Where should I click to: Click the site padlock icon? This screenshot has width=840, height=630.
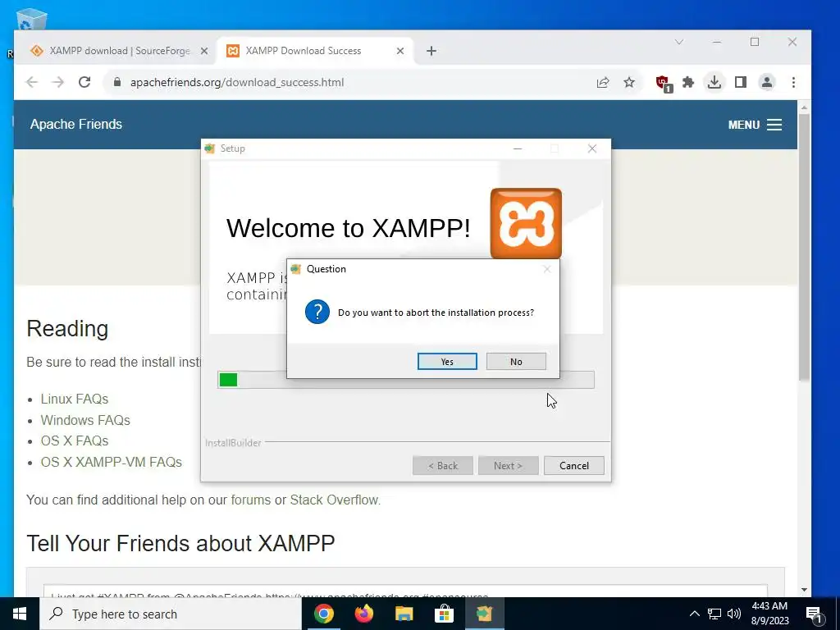pyautogui.click(x=117, y=82)
